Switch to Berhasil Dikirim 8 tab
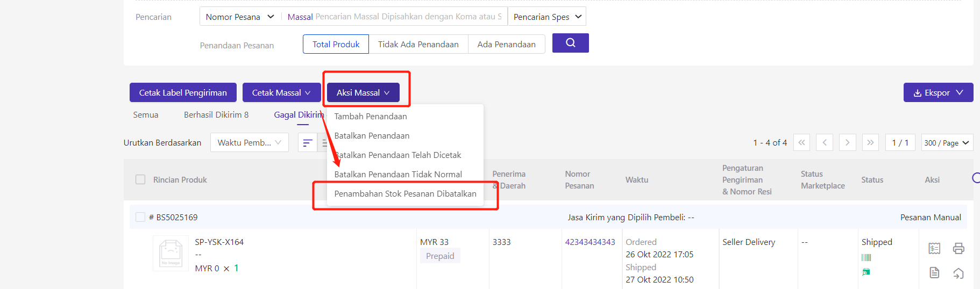The image size is (980, 289). (x=216, y=114)
